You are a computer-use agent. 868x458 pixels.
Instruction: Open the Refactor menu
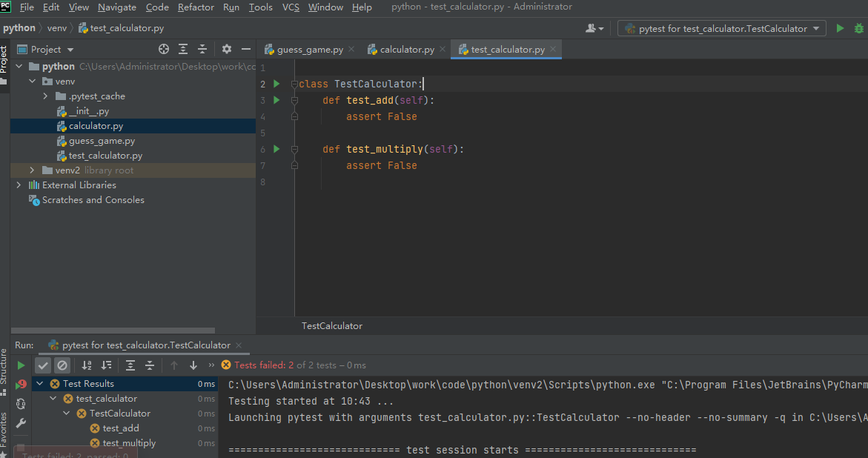tap(195, 7)
